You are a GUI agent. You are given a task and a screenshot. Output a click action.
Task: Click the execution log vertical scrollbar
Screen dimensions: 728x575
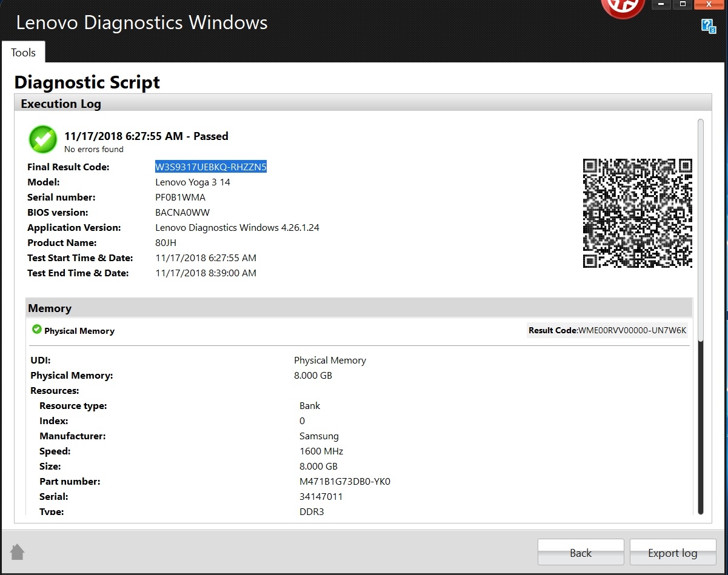pyautogui.click(x=701, y=316)
